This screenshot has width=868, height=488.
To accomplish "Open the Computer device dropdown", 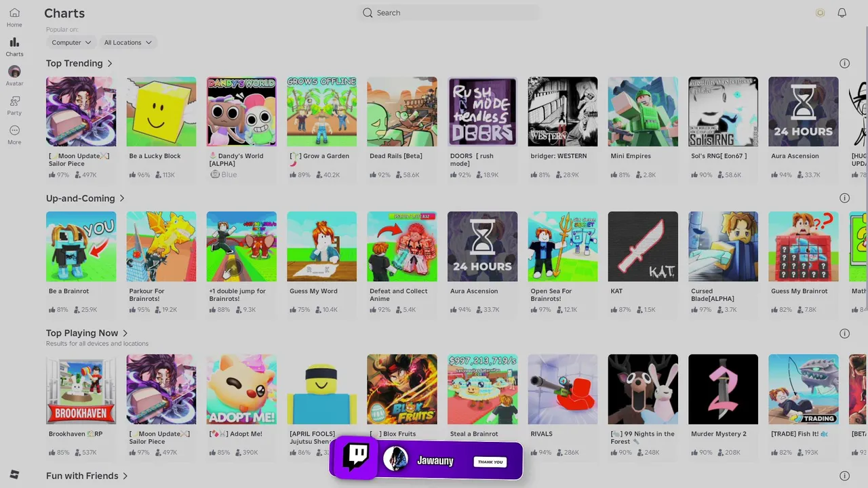I will coord(71,43).
